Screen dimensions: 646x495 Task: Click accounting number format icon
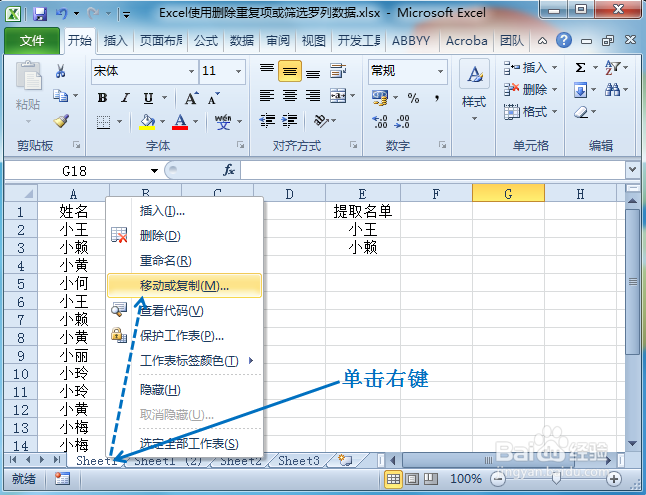tap(380, 98)
